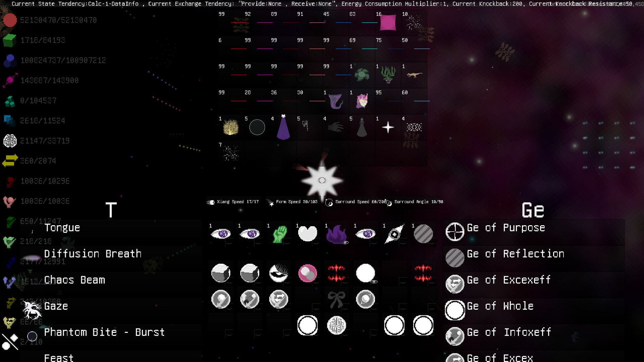
Task: Select the Chaos Beam ability
Action: [x=74, y=280]
